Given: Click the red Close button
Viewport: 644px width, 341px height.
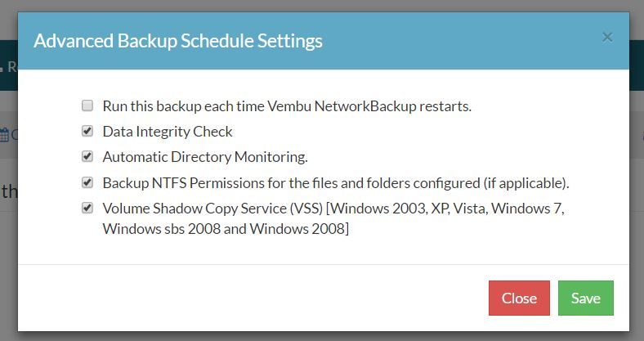Looking at the screenshot, I should [x=519, y=298].
